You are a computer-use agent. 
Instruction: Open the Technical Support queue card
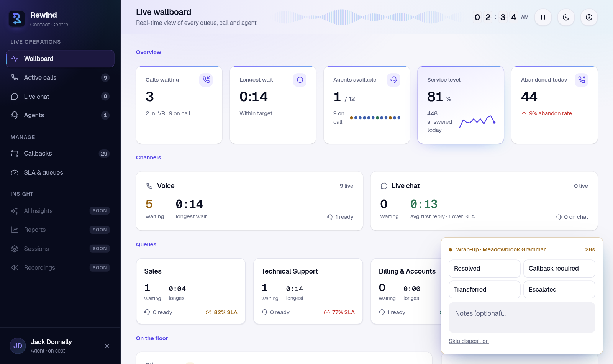(x=308, y=291)
